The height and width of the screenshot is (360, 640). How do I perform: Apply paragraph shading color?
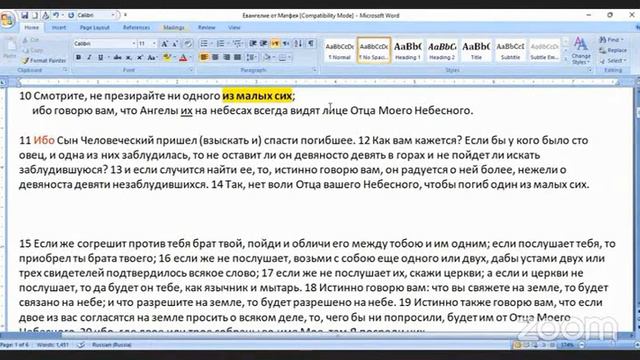(x=267, y=58)
